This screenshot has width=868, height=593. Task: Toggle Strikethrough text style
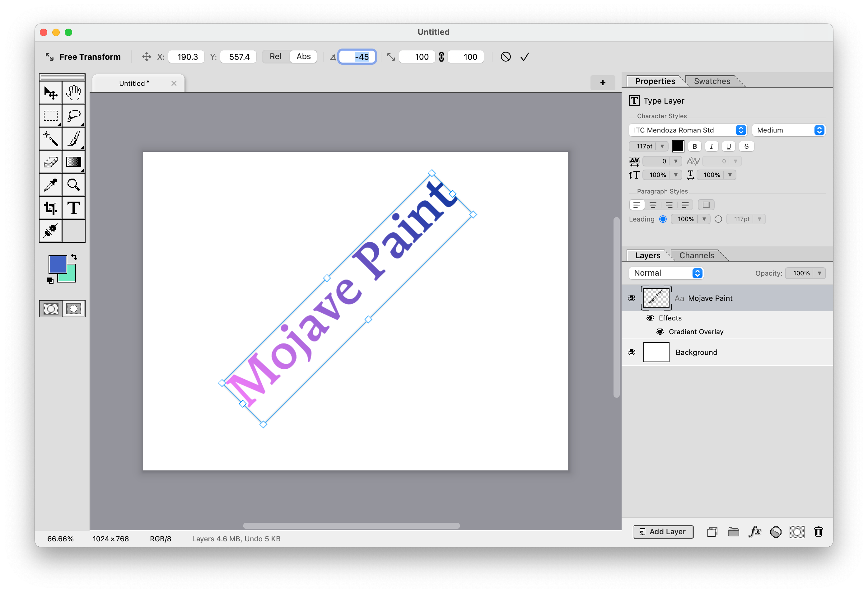tap(746, 146)
